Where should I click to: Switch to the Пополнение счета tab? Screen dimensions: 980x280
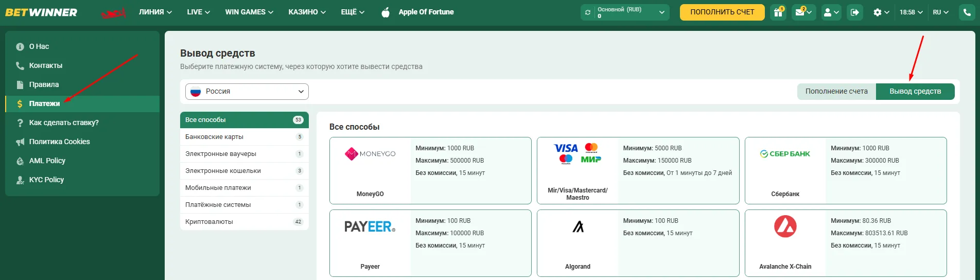click(836, 92)
